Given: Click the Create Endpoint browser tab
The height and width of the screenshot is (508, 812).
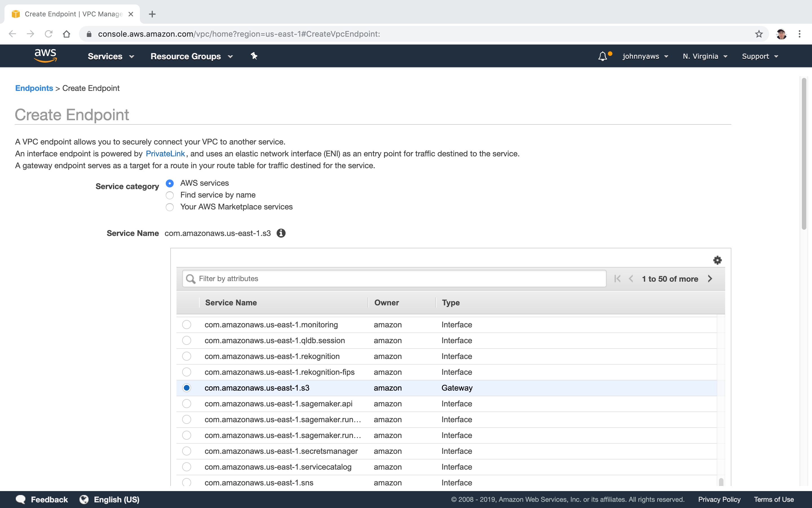Looking at the screenshot, I should tap(72, 14).
